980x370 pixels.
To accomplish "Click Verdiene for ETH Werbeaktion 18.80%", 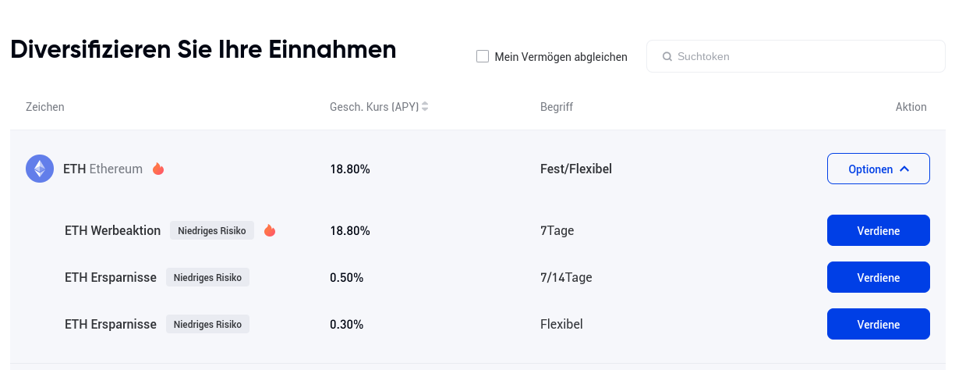I will pyautogui.click(x=878, y=230).
